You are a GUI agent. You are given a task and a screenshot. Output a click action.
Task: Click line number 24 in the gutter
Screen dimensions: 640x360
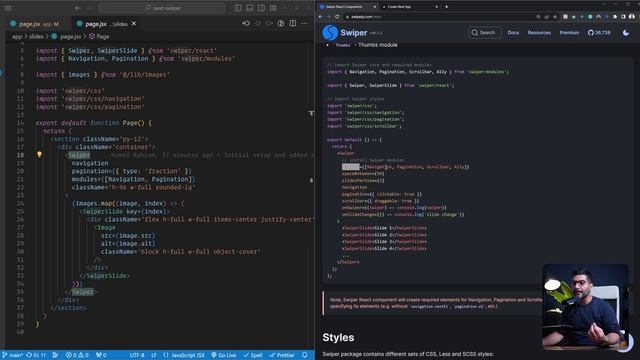click(20, 203)
